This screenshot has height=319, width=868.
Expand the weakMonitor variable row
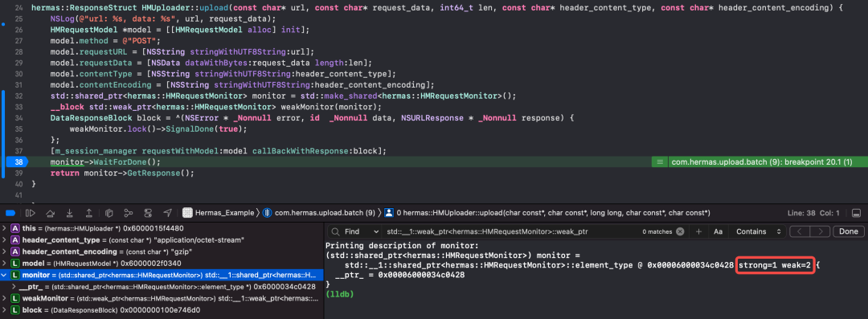[5, 298]
